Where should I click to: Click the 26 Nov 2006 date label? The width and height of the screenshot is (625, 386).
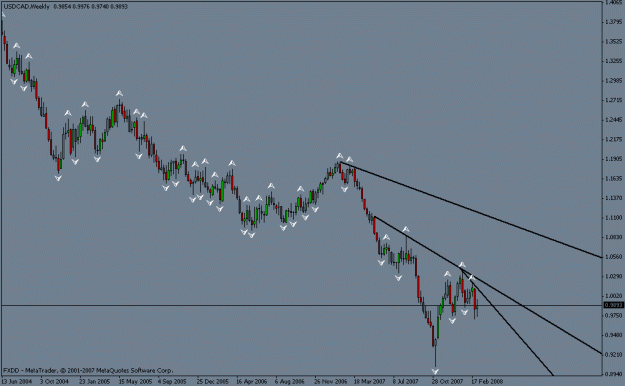coord(330,381)
